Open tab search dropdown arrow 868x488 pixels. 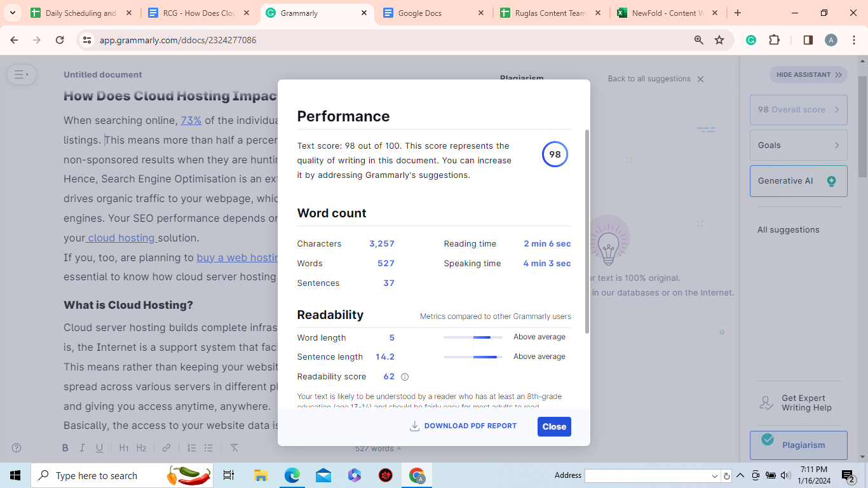click(12, 13)
